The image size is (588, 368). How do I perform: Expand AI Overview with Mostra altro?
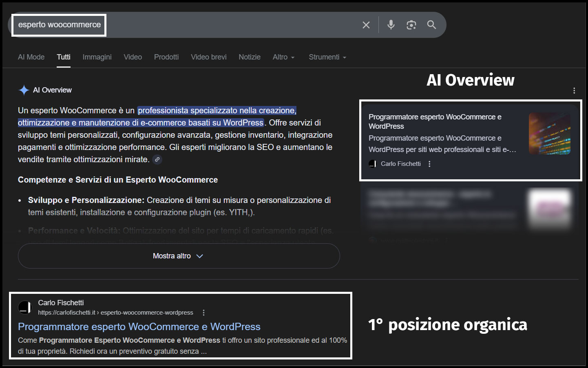coord(179,256)
